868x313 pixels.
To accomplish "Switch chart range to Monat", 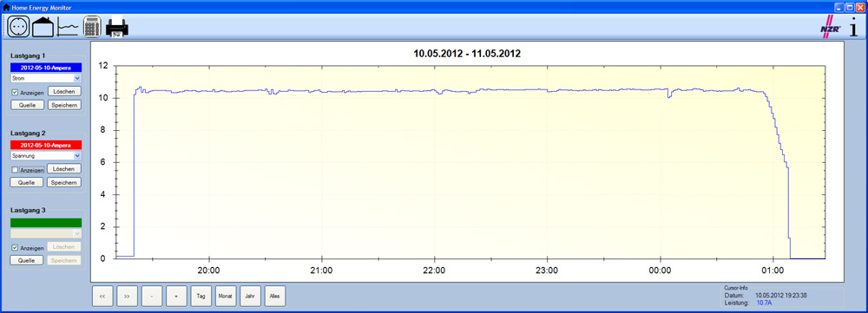I will click(x=226, y=296).
